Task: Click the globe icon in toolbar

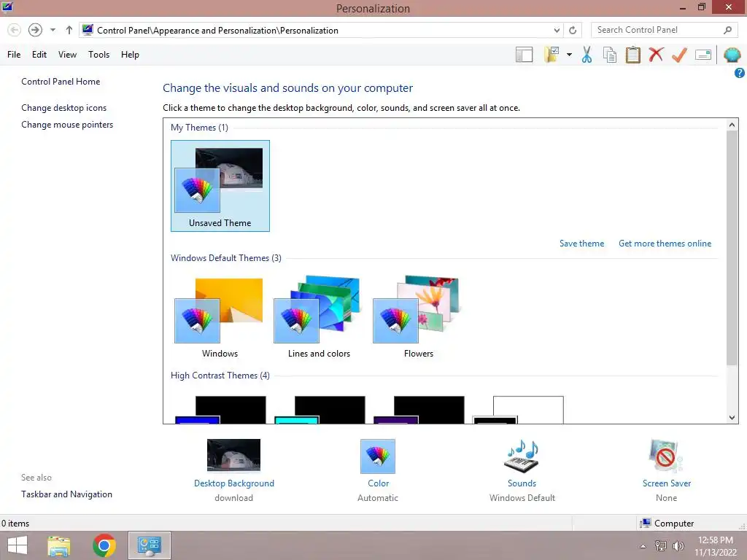Action: (732, 55)
